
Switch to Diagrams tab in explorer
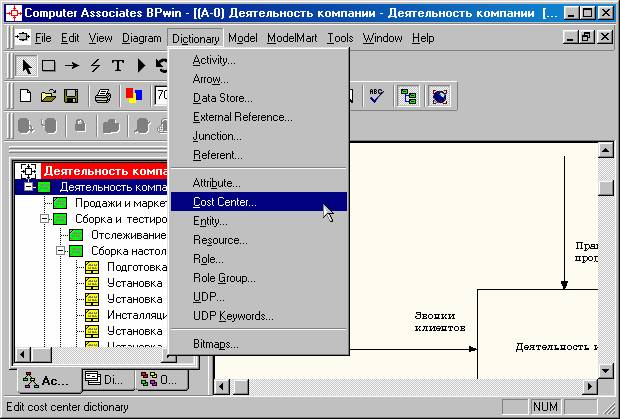[x=108, y=379]
